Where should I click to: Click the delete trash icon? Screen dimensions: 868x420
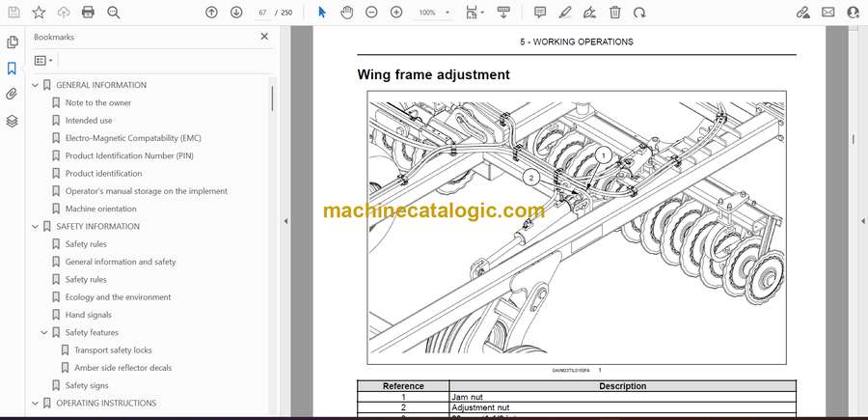point(615,13)
